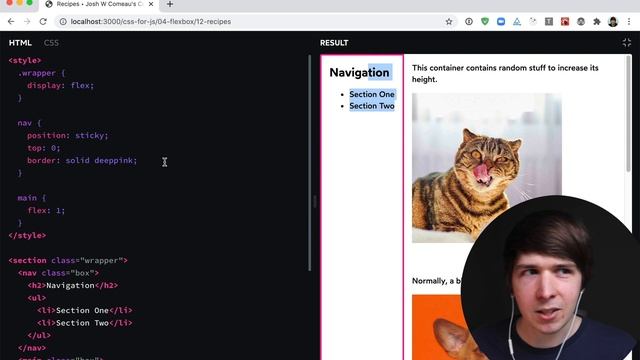Open the red square extension icon
Viewport: 640px width, 360px height.
click(x=565, y=22)
